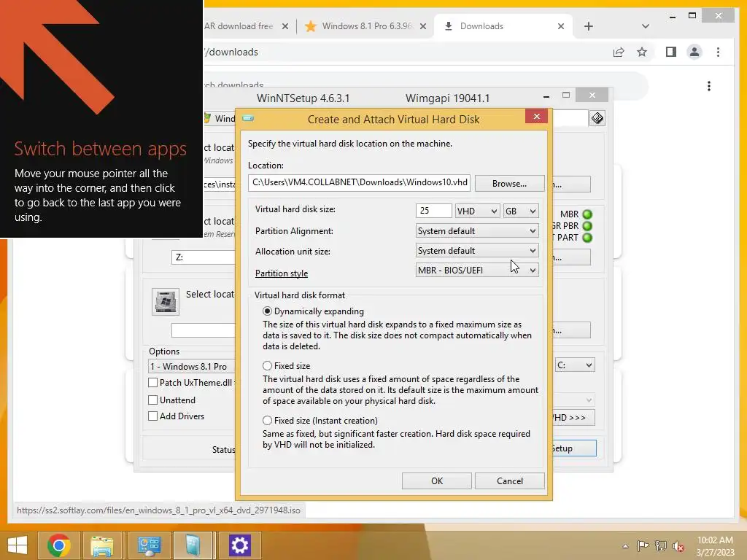Image resolution: width=747 pixels, height=560 pixels.
Task: Click the volume muted tray icon
Action: [678, 546]
